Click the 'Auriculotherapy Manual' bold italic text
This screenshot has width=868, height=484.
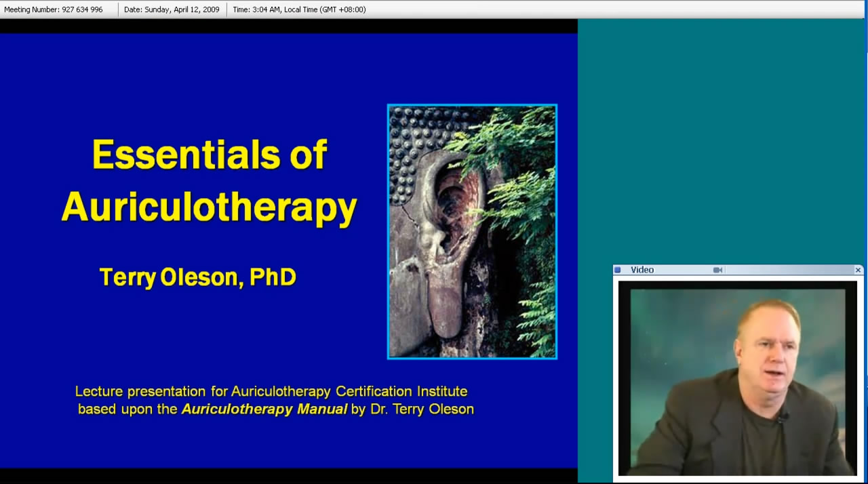pos(264,409)
